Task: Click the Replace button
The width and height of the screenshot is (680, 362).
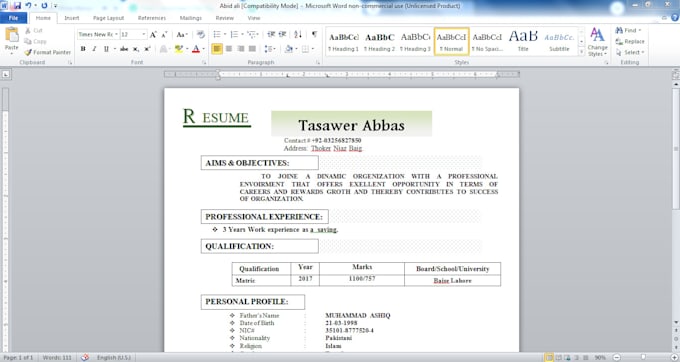Action: [x=630, y=41]
